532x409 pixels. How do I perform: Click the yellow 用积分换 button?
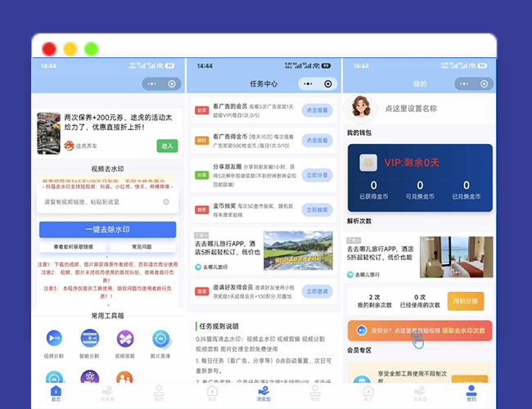point(466,301)
